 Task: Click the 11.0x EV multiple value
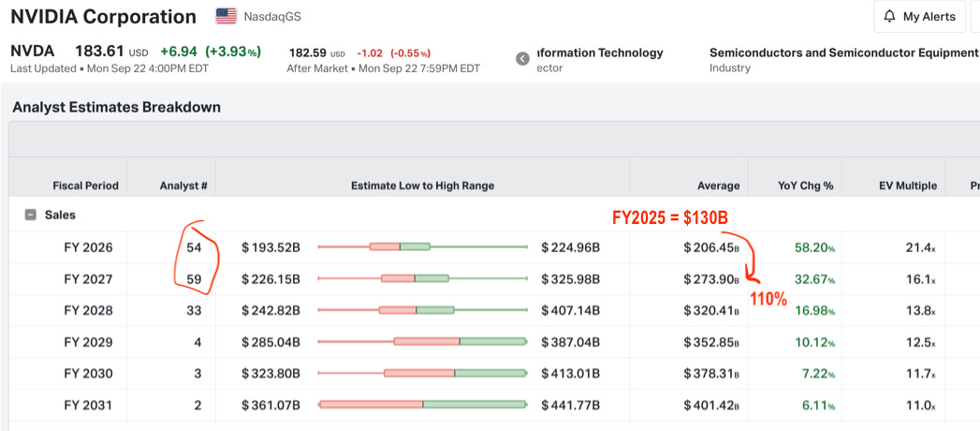coord(923,406)
